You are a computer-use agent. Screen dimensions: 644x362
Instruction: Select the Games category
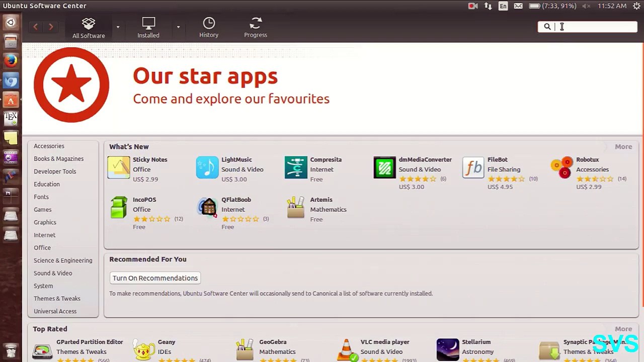click(43, 210)
